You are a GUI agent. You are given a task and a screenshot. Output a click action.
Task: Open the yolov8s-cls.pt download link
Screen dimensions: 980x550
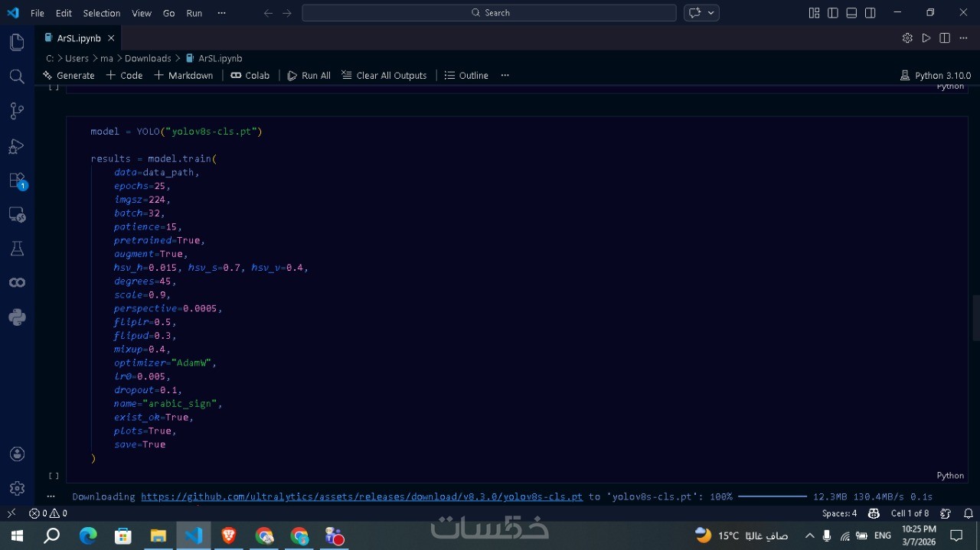point(361,496)
